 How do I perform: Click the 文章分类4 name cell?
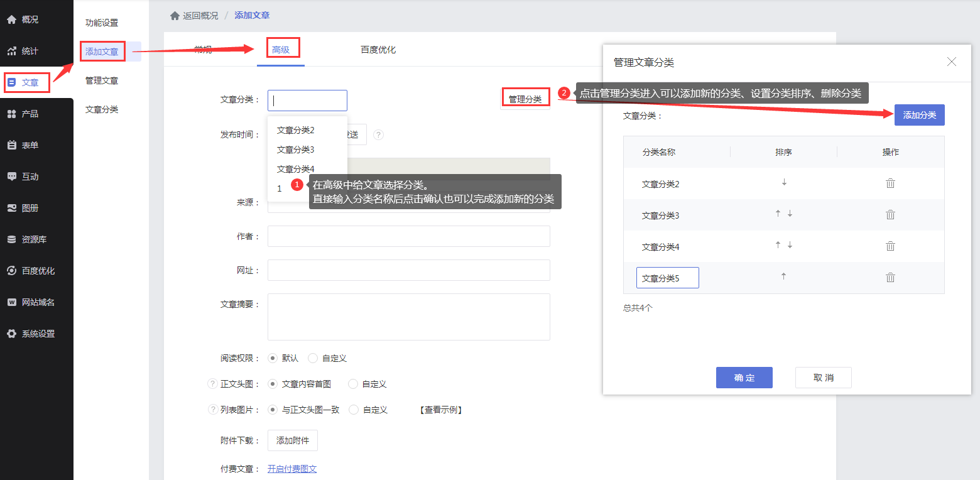click(x=661, y=247)
